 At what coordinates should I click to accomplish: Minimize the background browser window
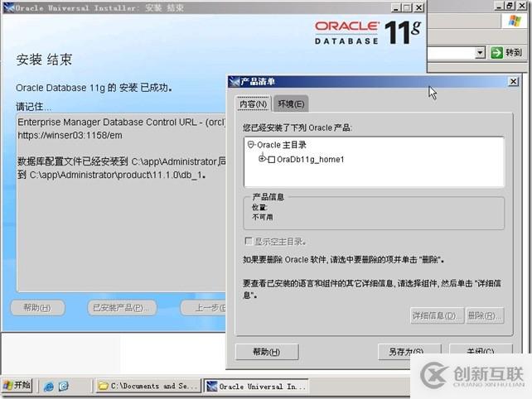[x=498, y=6]
